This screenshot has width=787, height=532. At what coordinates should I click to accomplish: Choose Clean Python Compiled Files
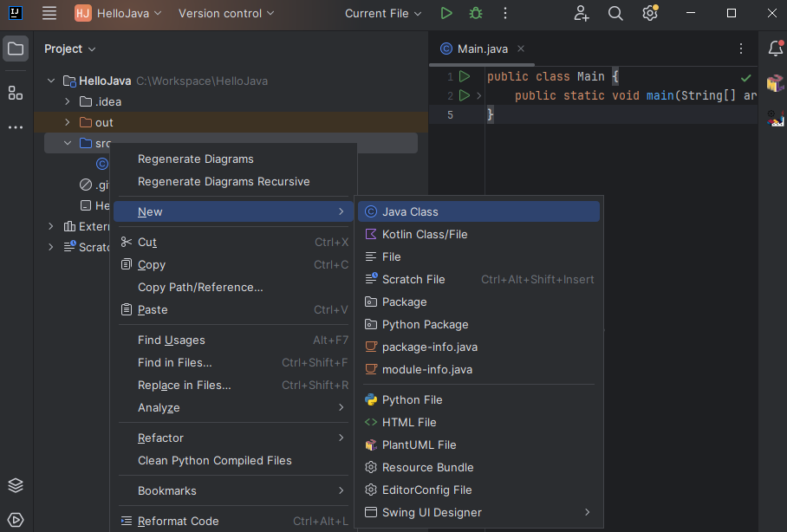click(233, 461)
